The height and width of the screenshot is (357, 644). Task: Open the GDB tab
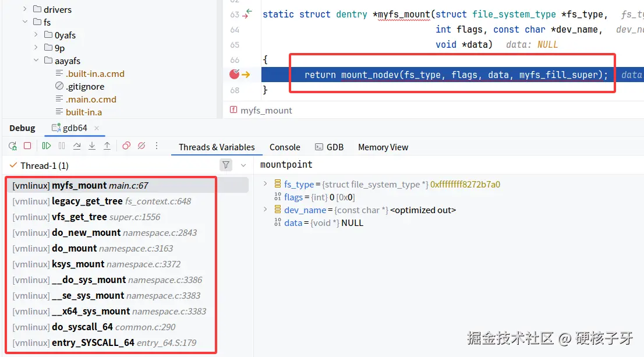coord(329,147)
